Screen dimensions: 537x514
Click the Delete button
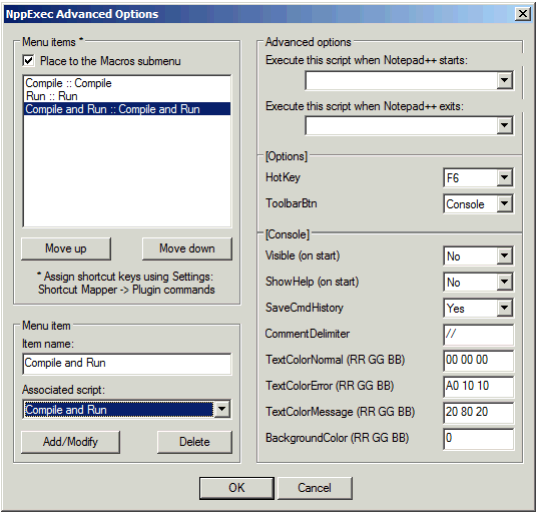point(195,442)
